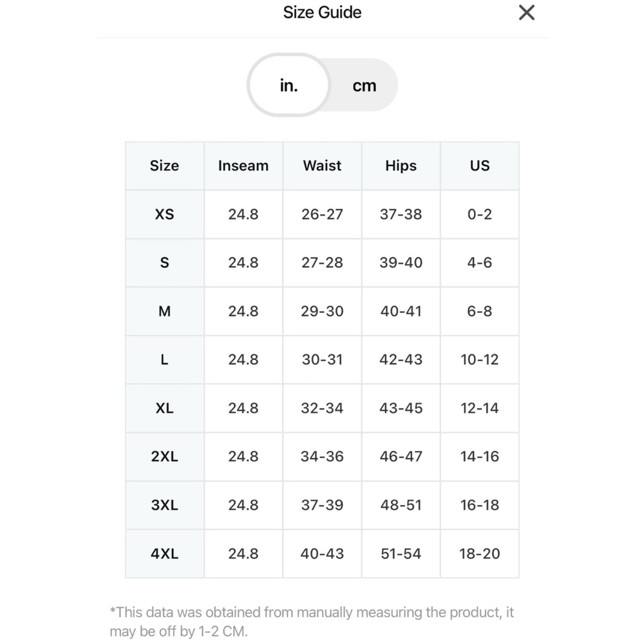Click the Inseam column header

click(243, 166)
